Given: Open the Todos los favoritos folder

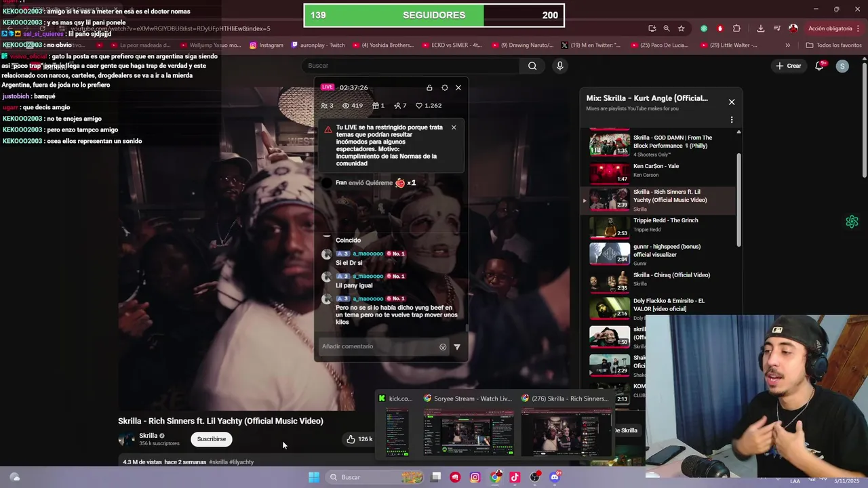Looking at the screenshot, I should point(833,45).
